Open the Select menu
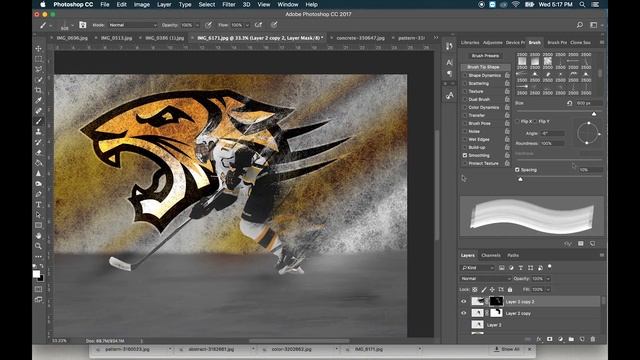Viewport: 640px width, 360px height. pos(207,4)
